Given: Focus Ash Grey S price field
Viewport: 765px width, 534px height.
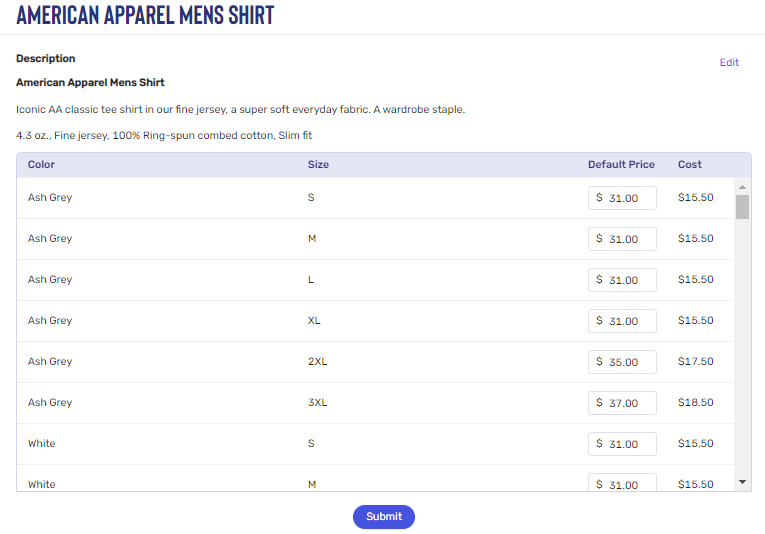Looking at the screenshot, I should coord(622,198).
